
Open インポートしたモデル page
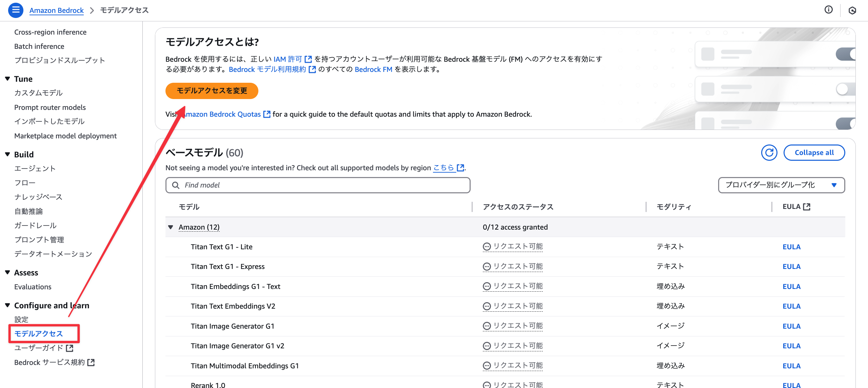coord(49,121)
